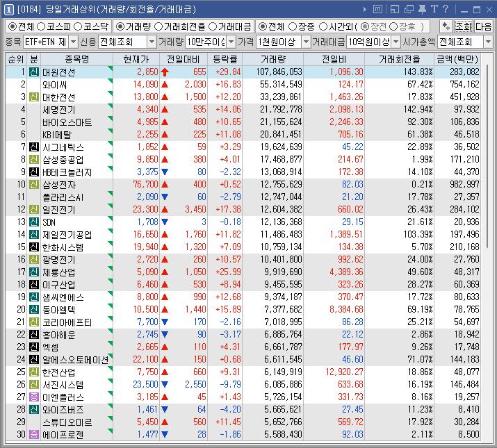497x448 pixels.
Task: Open help with the question mark icon
Action: click(446, 9)
